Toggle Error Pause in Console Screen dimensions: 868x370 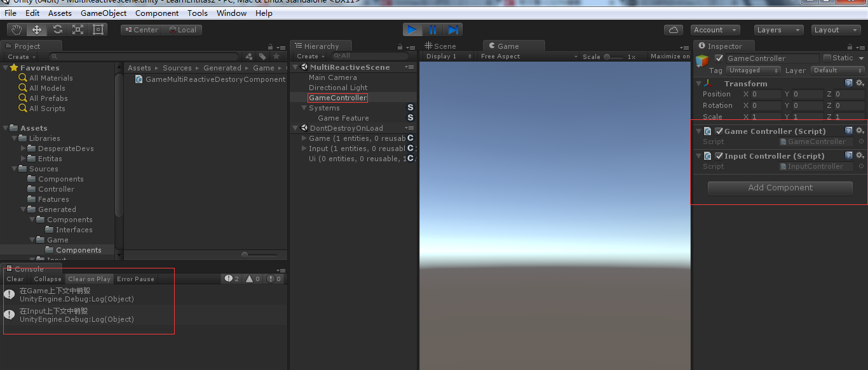click(135, 279)
